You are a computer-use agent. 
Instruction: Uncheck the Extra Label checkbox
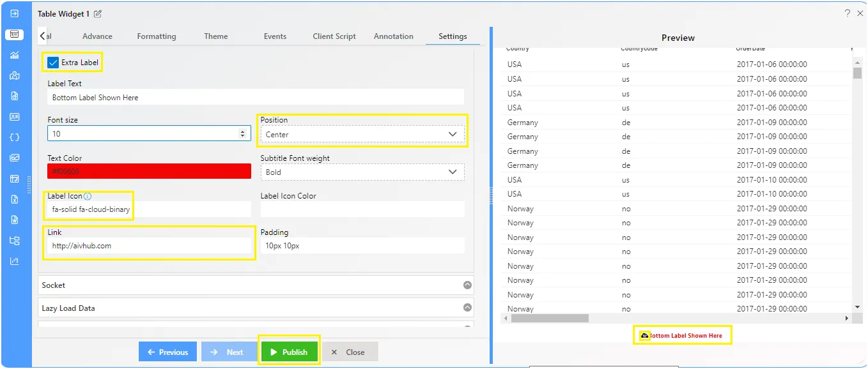point(53,63)
